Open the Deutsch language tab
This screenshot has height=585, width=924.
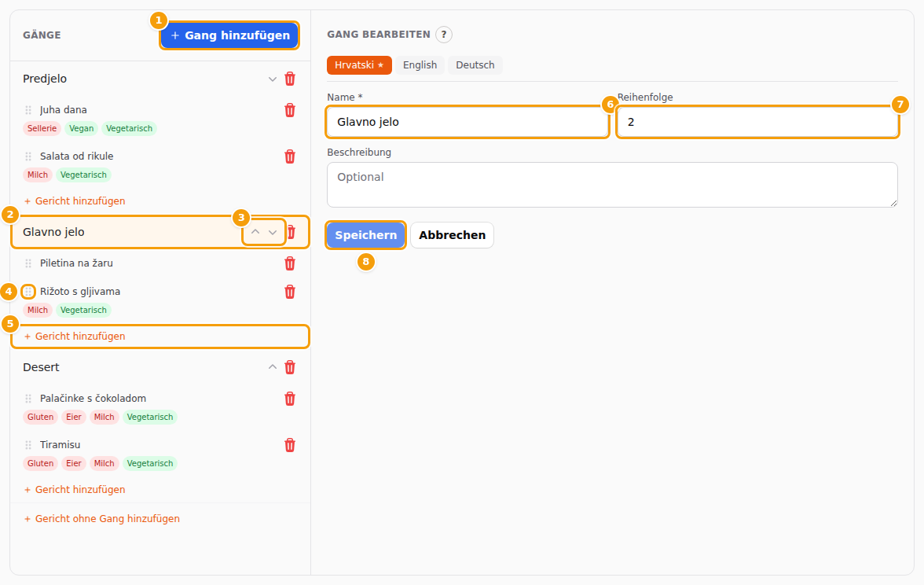(x=475, y=64)
